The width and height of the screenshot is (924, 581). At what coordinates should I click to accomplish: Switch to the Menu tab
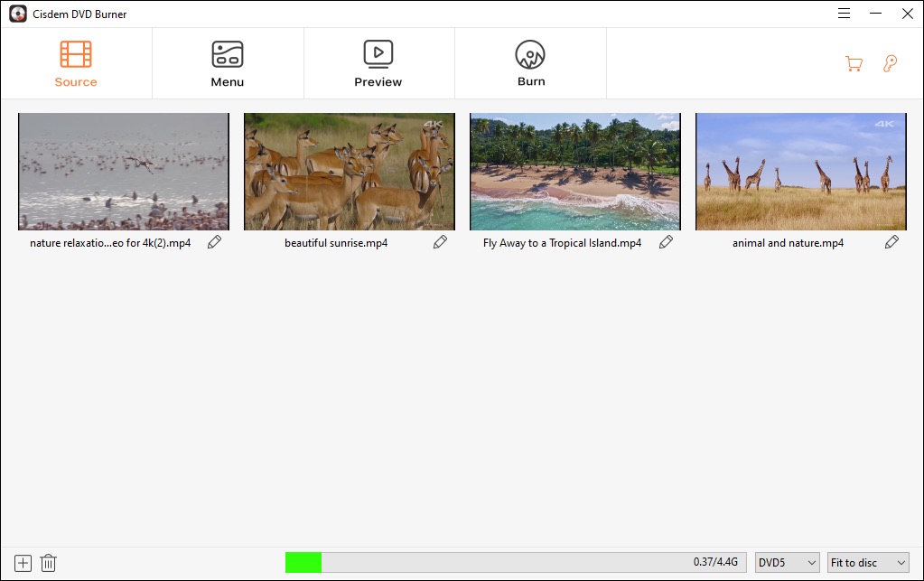click(x=228, y=63)
